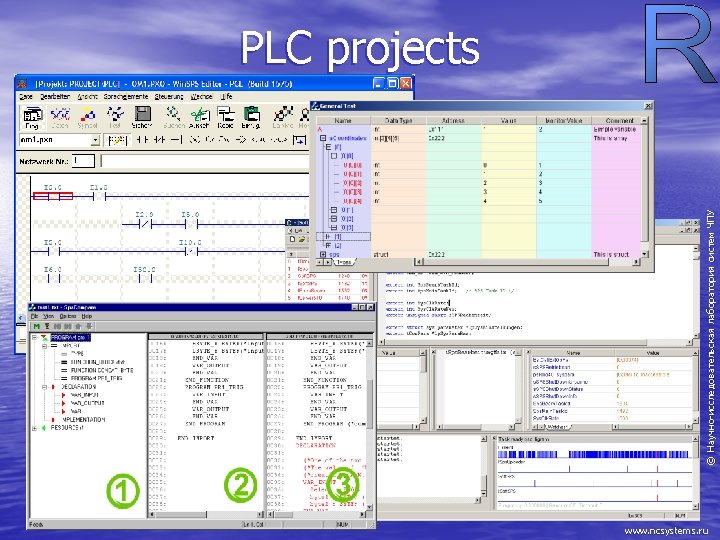Click the Suchen search icon in WinSPS
Viewport: 720px width, 540px height.
(174, 117)
